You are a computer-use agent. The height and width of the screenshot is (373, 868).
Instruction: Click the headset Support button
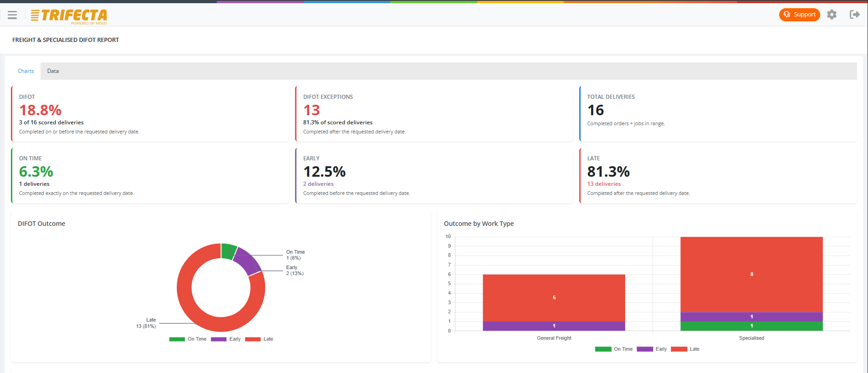(799, 15)
